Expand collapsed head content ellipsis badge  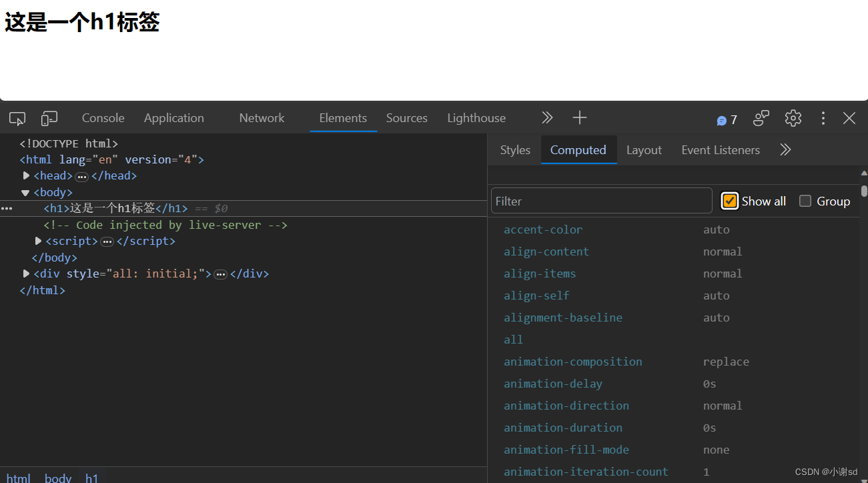82,177
